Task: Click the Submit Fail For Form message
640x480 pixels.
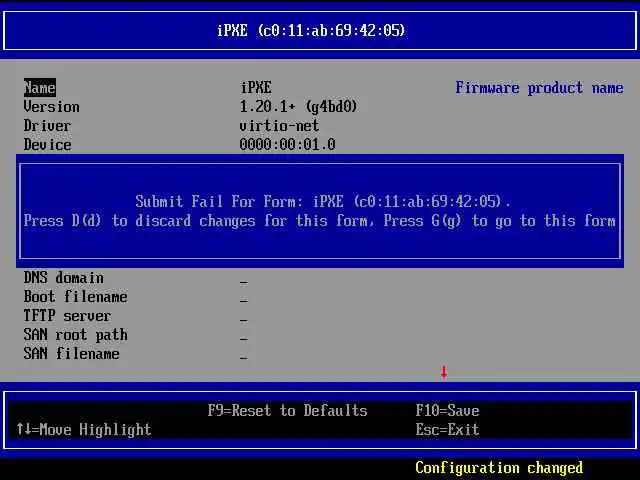Action: 322,202
